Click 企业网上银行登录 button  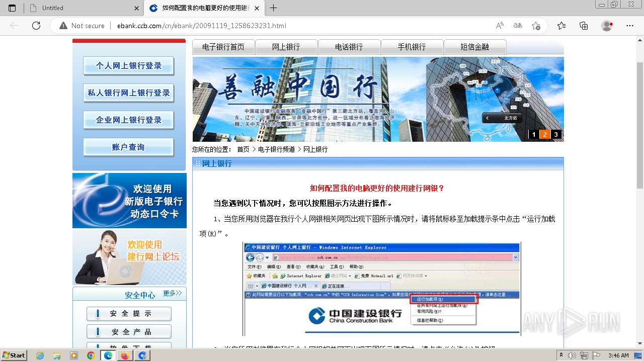(x=129, y=120)
